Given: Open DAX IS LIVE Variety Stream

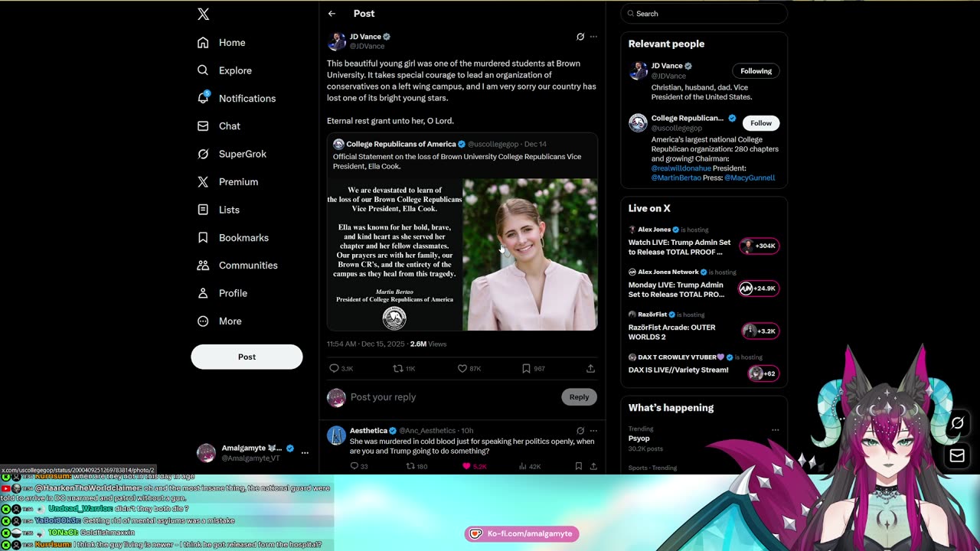Looking at the screenshot, I should coord(704,365).
